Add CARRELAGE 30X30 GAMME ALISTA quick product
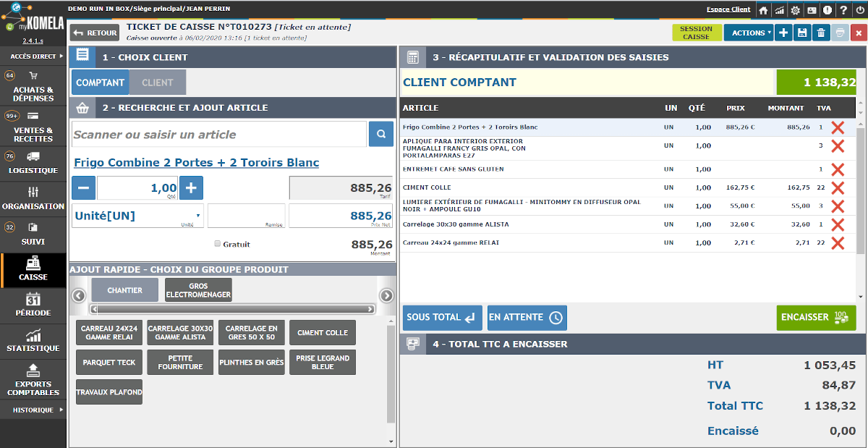Viewport: 868px width, 448px height. pyautogui.click(x=181, y=333)
